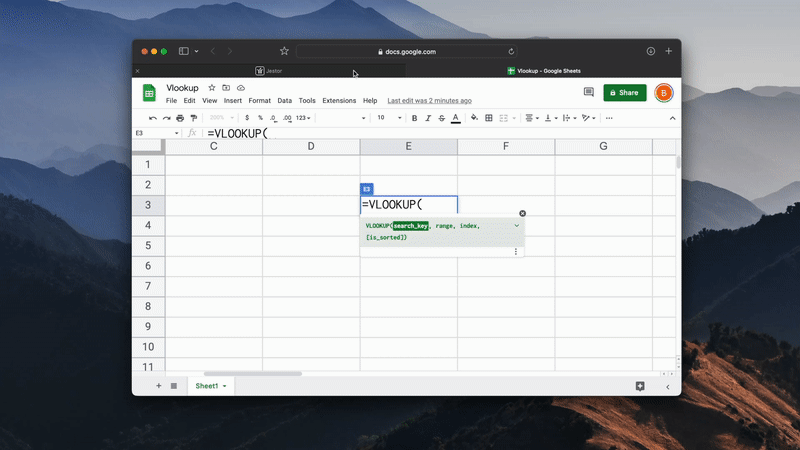
Task: Decrease decimal places
Action: pos(273,118)
